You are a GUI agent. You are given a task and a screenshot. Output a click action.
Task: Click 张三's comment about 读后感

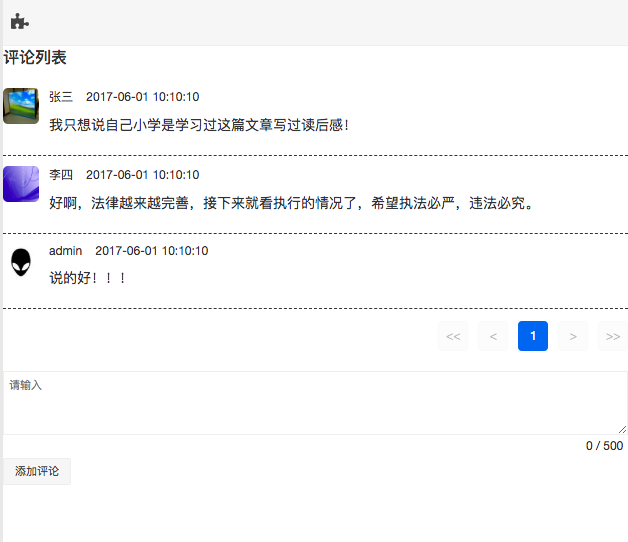pos(199,125)
